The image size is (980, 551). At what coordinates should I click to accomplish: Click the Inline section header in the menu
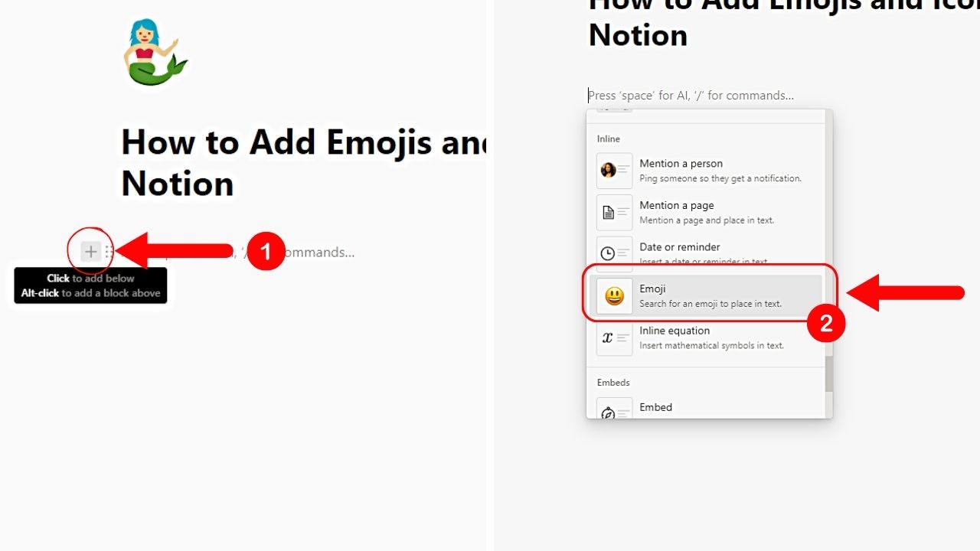coord(608,139)
